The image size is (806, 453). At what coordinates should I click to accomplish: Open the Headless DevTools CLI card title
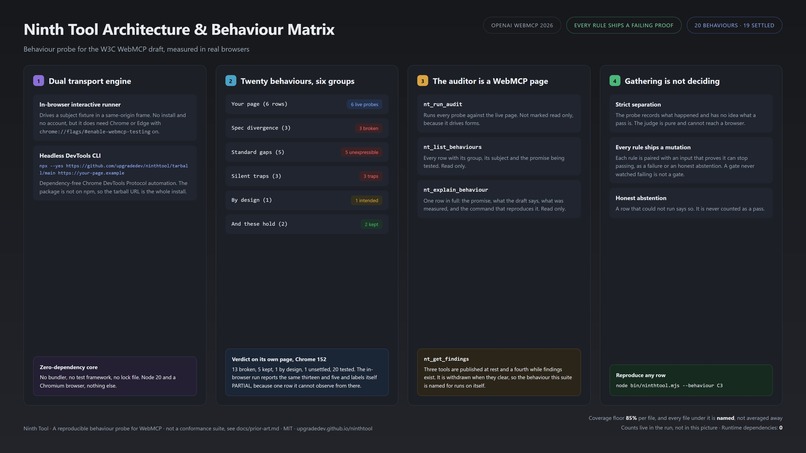[x=70, y=155]
